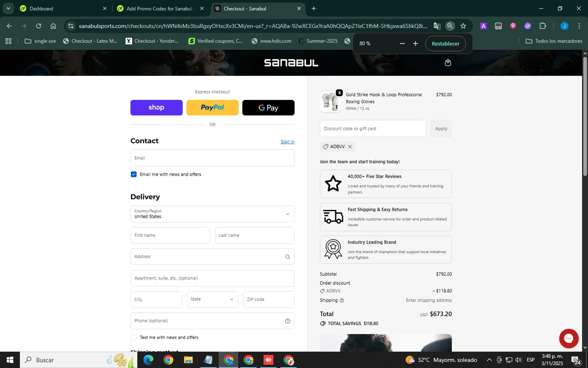588x368 pixels.
Task: Focus the Last name field
Action: tap(254, 235)
